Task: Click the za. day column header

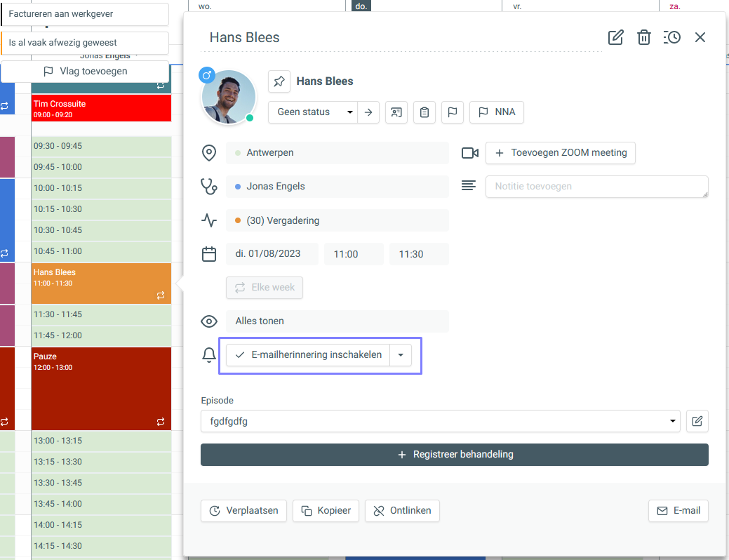Action: pyautogui.click(x=674, y=6)
